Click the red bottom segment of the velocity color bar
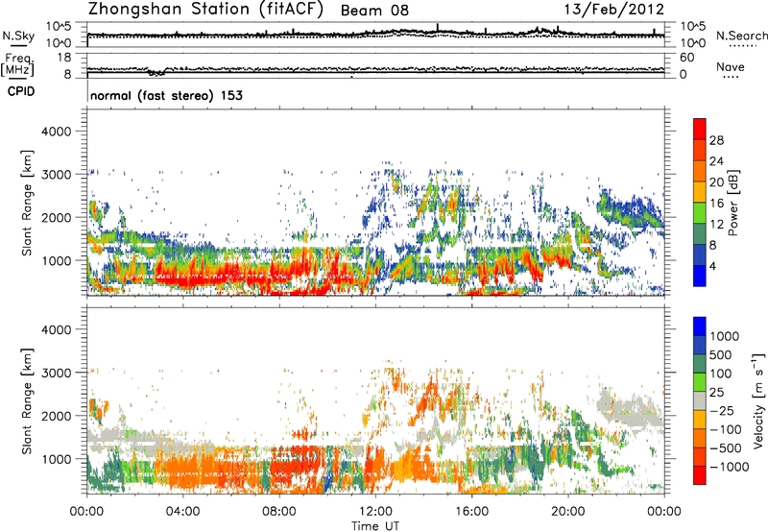768x532 pixels. [700, 475]
